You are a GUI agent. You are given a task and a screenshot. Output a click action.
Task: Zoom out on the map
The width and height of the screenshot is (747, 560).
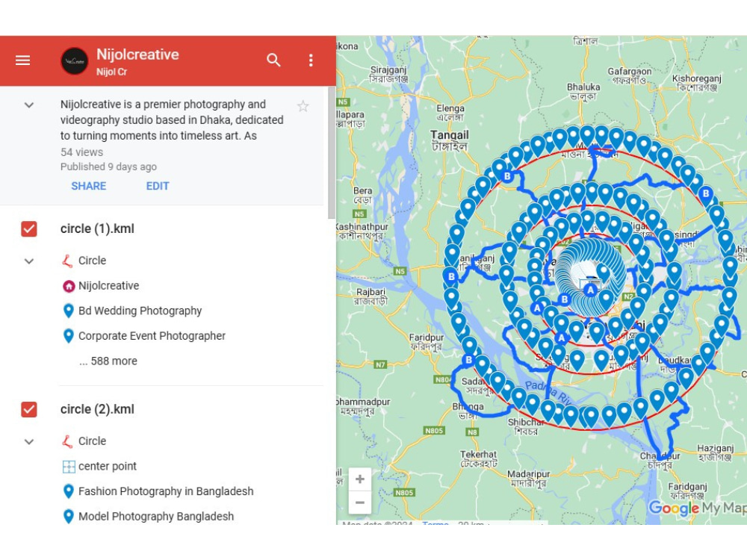tap(360, 503)
